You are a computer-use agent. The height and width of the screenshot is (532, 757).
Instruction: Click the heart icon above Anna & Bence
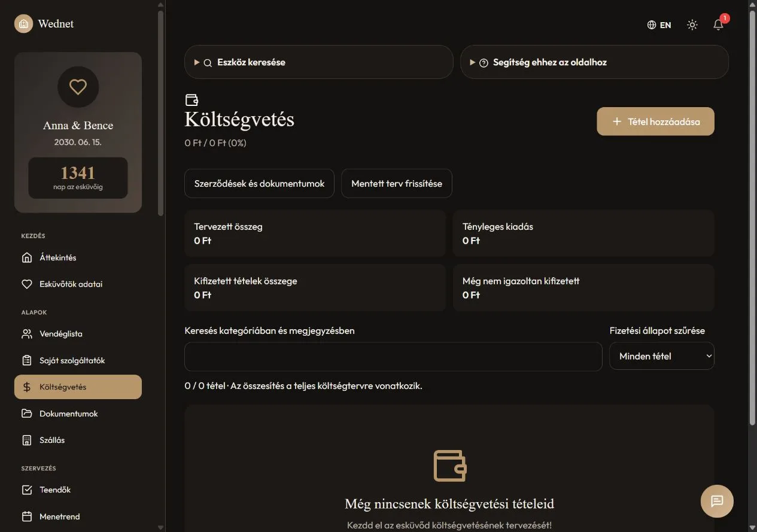tap(78, 87)
